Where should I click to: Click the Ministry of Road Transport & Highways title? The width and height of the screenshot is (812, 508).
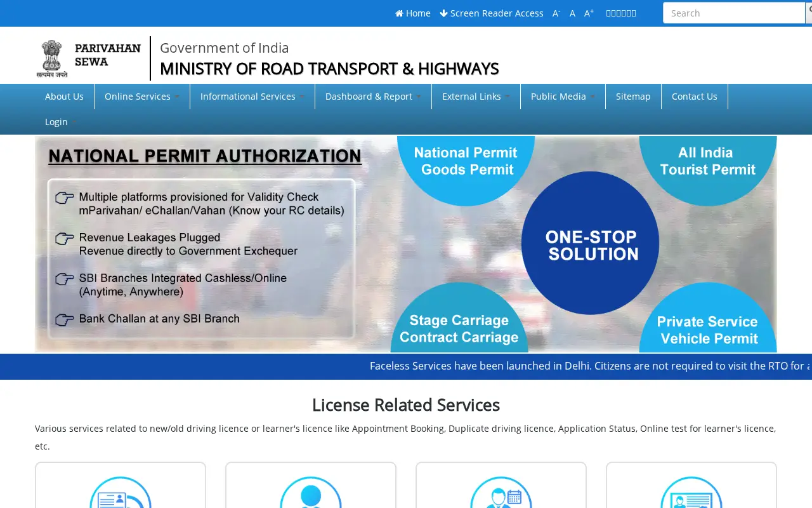(x=329, y=69)
